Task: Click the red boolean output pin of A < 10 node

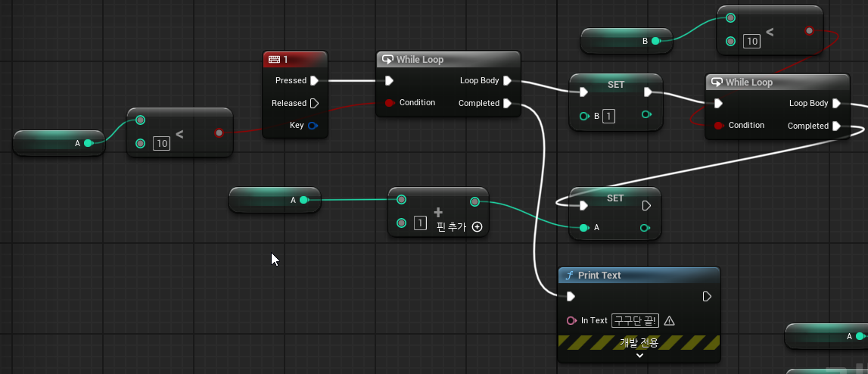Action: 219,133
